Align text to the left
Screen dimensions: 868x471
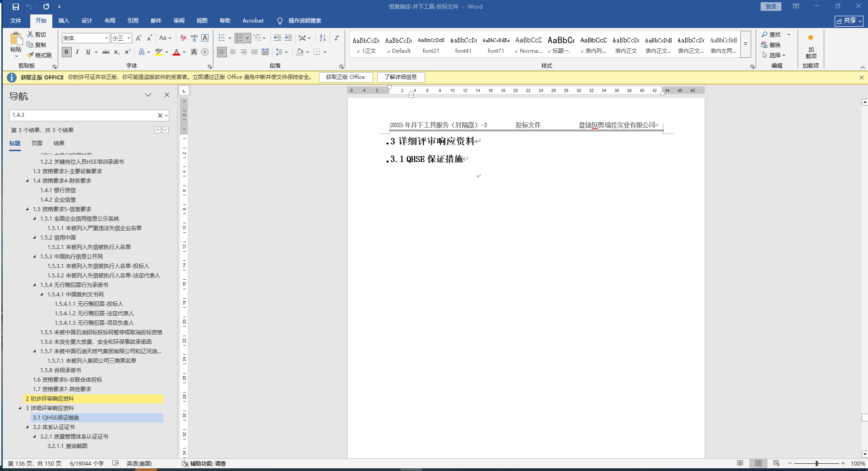click(x=222, y=52)
